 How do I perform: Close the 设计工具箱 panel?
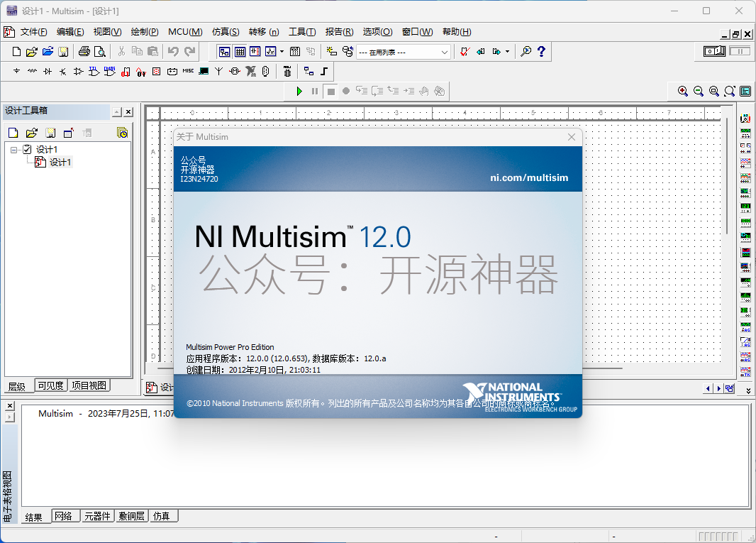pyautogui.click(x=128, y=112)
